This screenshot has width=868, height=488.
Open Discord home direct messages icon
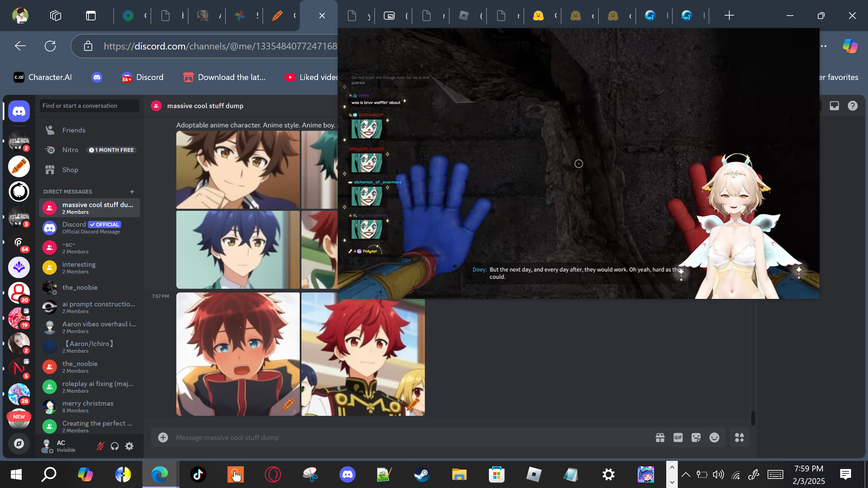[x=19, y=111]
